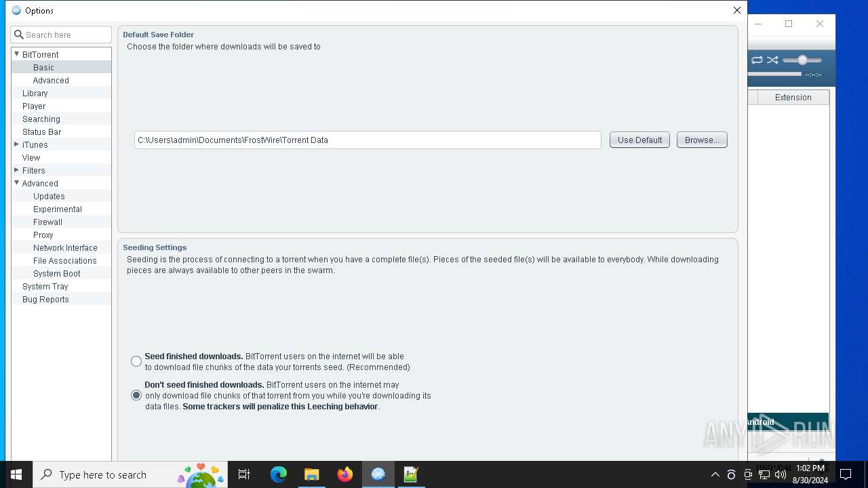Viewport: 868px width, 488px height.
Task: Click the network tray icon
Action: [x=764, y=474]
